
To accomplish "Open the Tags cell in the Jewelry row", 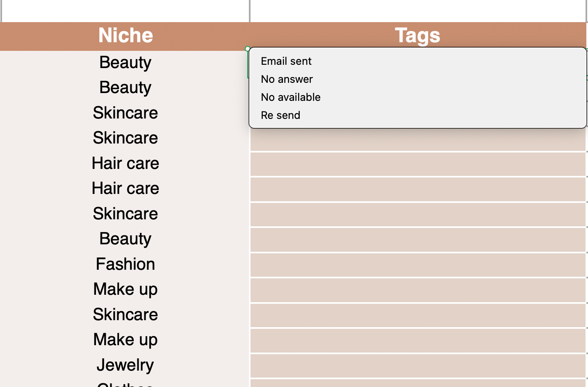I will (417, 366).
